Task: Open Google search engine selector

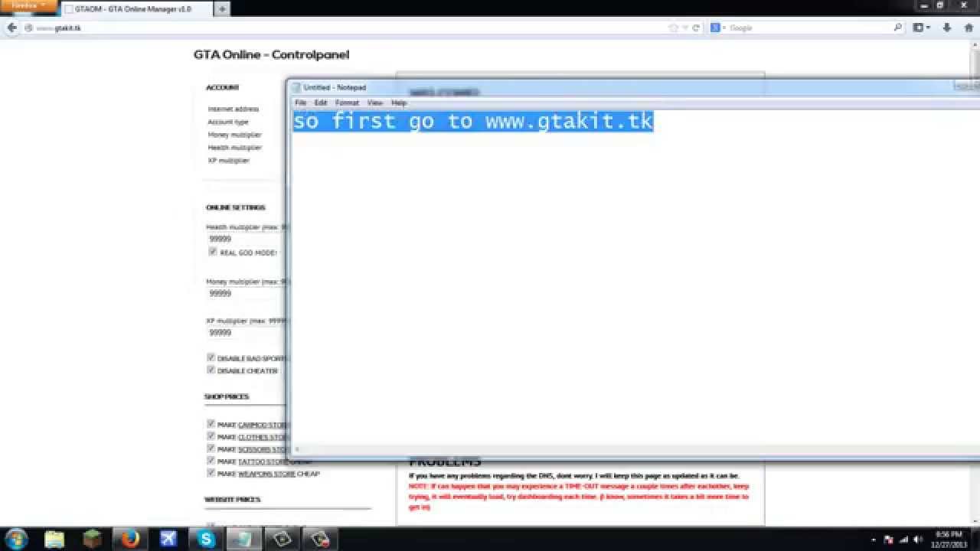Action: pyautogui.click(x=717, y=28)
